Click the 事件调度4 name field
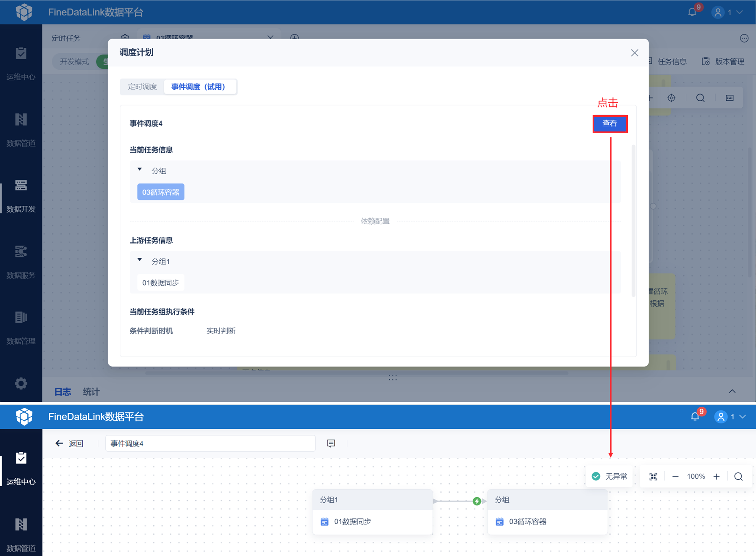Screen dimensions: 756x556 pos(210,443)
